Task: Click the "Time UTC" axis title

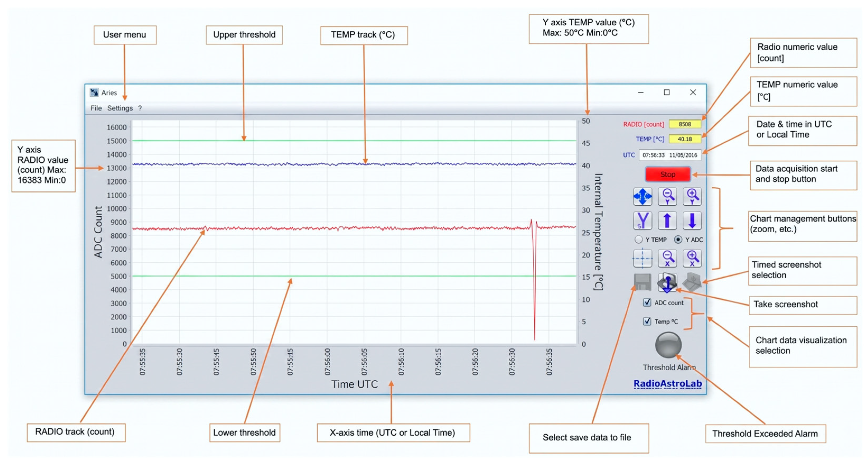Action: (354, 384)
